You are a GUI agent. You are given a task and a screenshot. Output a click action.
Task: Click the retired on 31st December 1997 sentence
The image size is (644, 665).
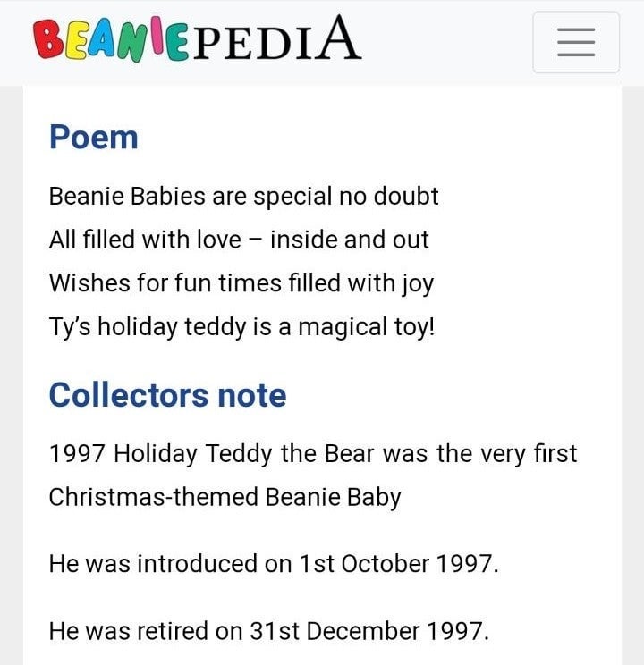(269, 631)
